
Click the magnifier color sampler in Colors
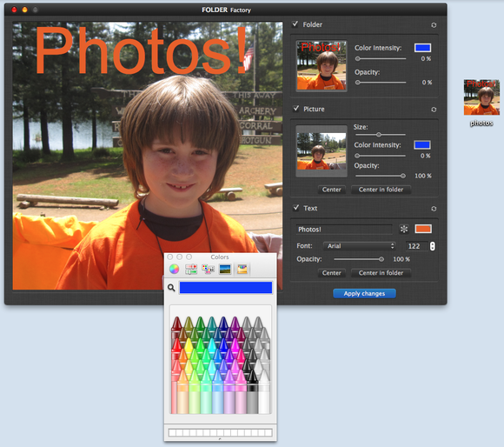pos(171,288)
